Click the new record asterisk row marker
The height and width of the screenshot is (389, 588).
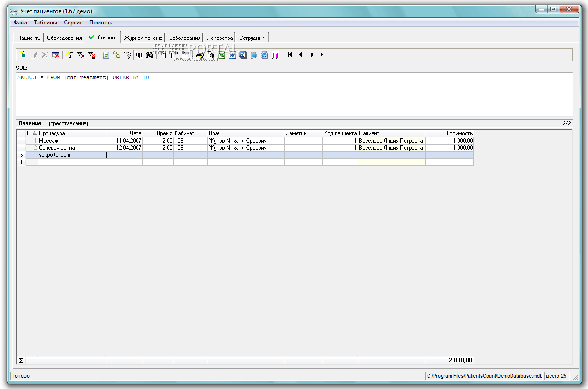pos(21,162)
